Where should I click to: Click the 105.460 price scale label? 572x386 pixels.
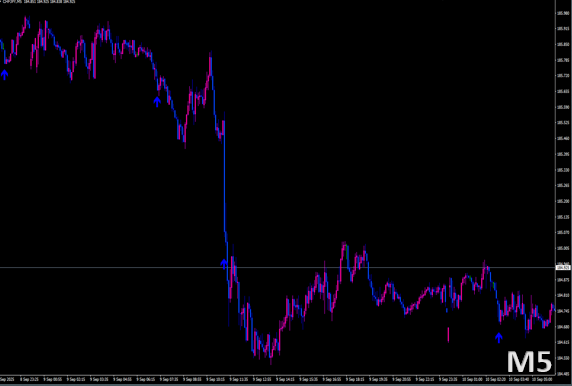tap(563, 138)
